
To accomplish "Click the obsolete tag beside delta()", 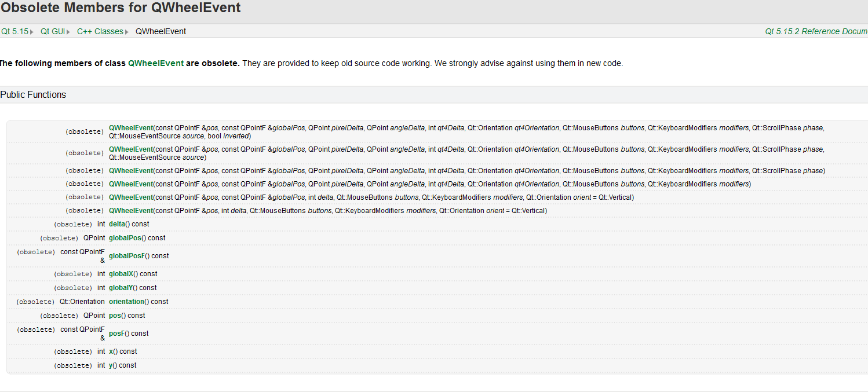I will (73, 224).
